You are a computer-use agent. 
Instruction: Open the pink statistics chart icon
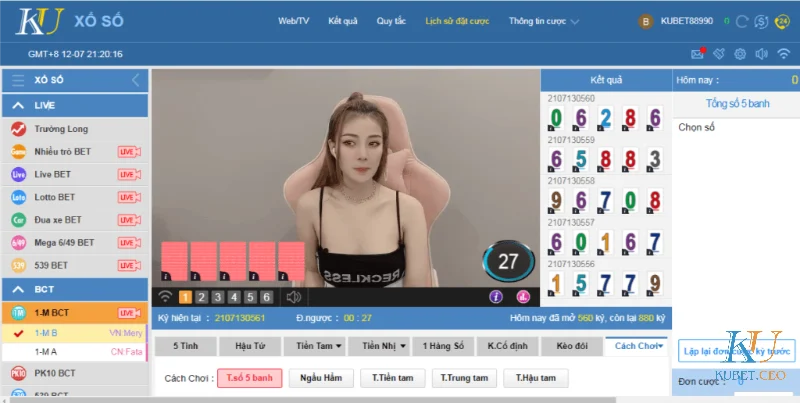pos(522,297)
